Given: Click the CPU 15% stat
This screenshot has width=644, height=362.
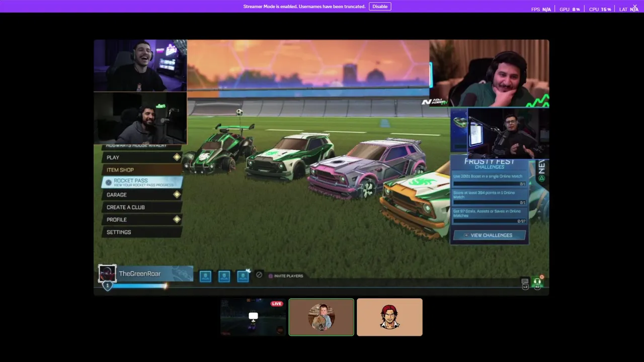Looking at the screenshot, I should pos(600,10).
